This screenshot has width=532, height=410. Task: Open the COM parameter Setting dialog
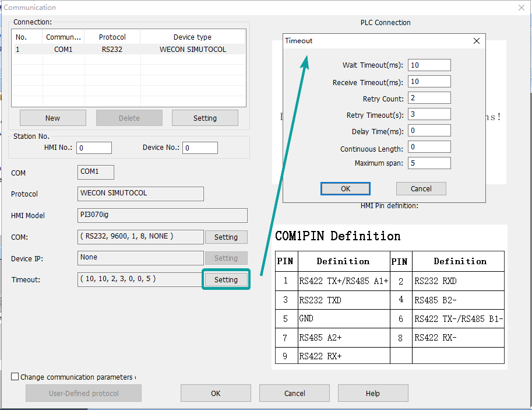(x=226, y=237)
